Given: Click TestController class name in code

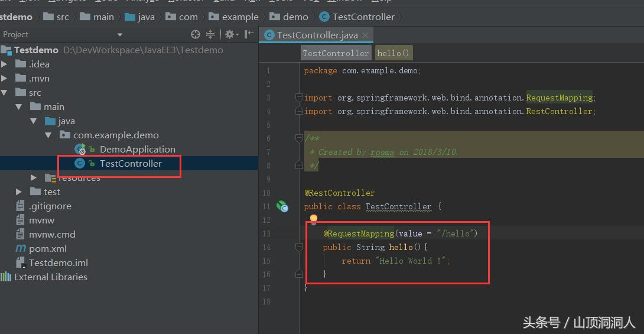Looking at the screenshot, I should tap(398, 206).
